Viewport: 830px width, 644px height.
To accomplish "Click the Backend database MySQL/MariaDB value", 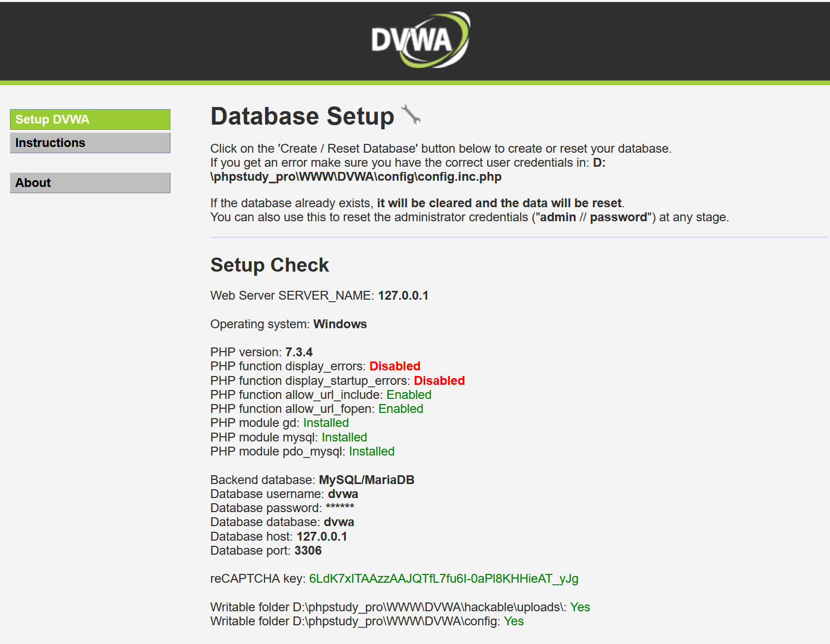I will point(366,480).
